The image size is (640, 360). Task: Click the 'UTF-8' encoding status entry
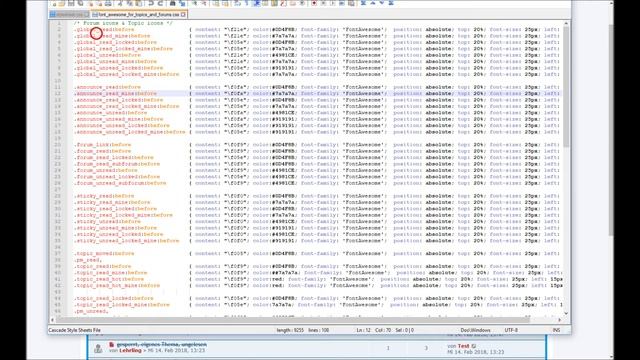[x=511, y=330]
